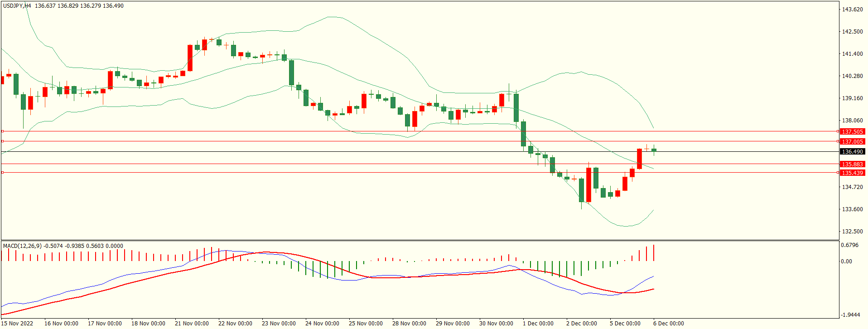This screenshot has width=868, height=329.
Task: Click the latest green candle near 136.490
Action: coord(654,150)
